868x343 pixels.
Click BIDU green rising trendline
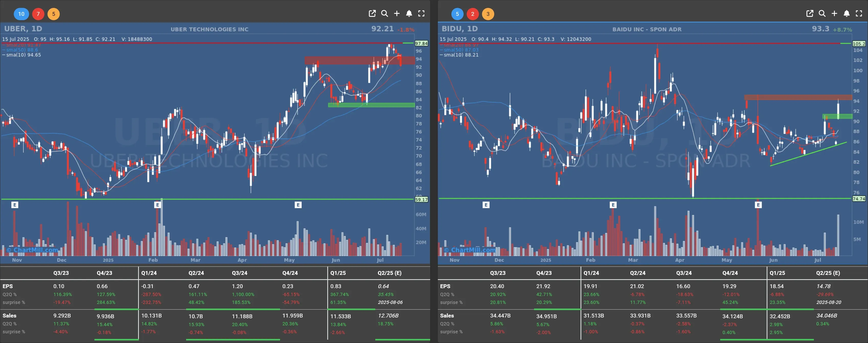pos(809,154)
